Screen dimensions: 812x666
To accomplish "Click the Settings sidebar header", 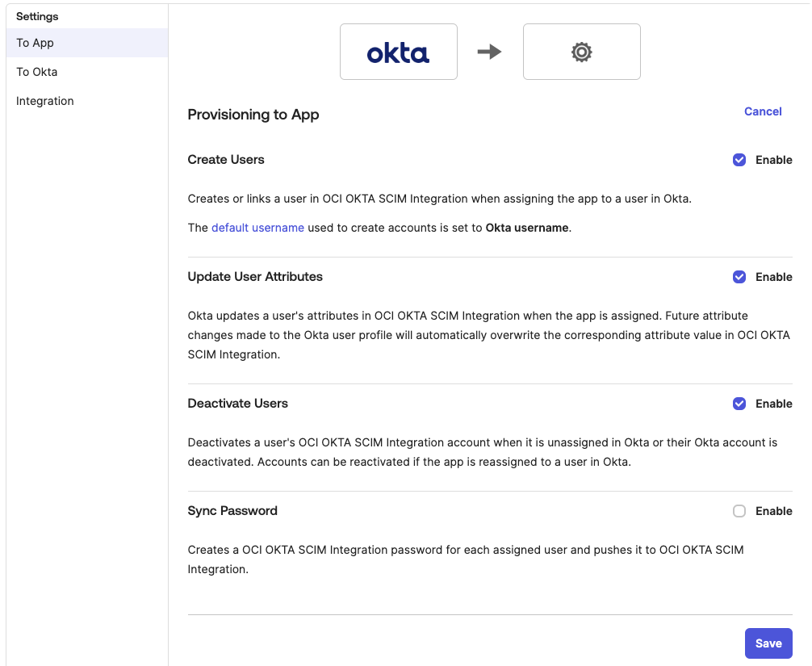I will coord(37,16).
